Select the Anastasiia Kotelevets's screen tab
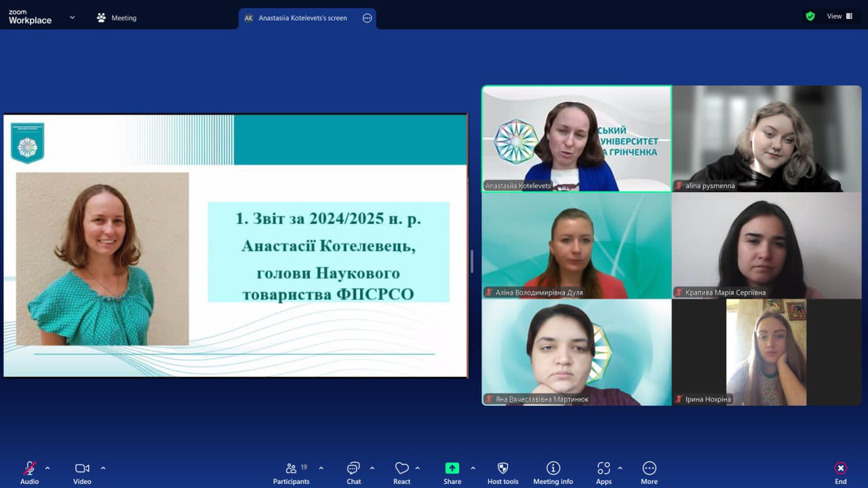This screenshot has height=488, width=868. 301,18
